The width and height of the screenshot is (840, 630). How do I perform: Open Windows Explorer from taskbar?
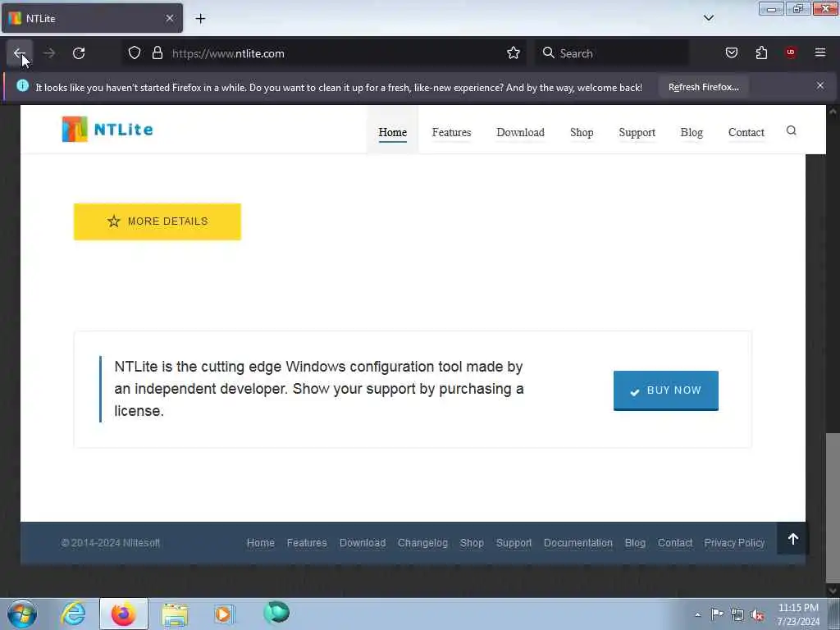click(175, 614)
